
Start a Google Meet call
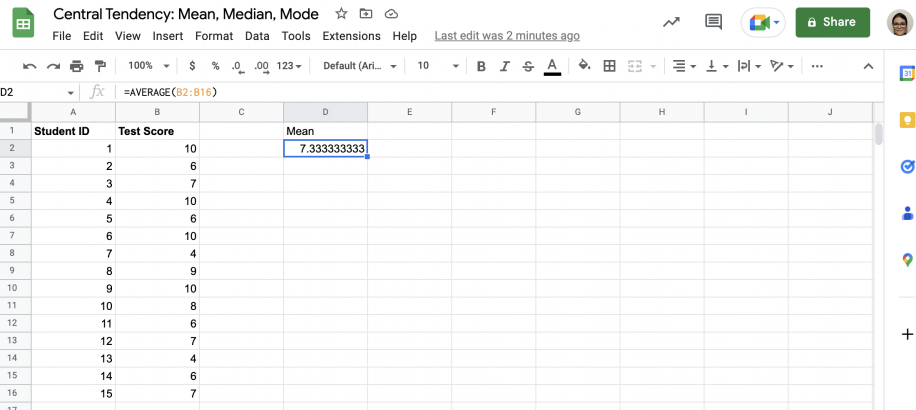pos(764,23)
